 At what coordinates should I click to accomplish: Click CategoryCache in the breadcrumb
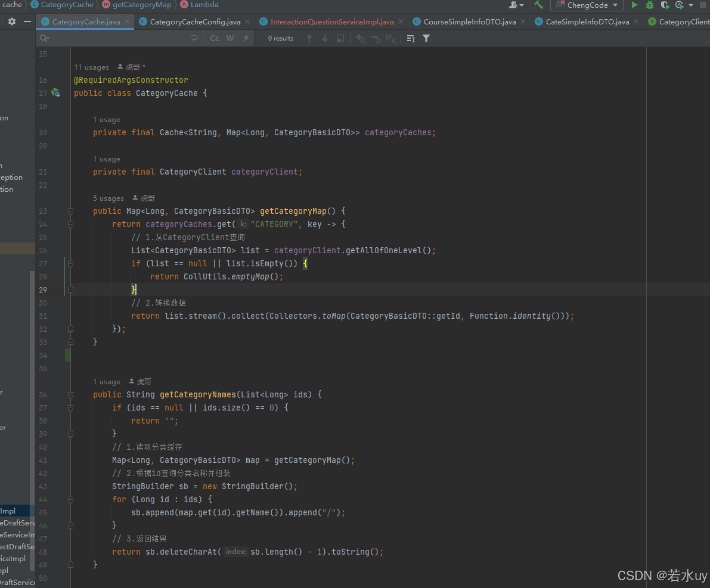click(x=67, y=5)
